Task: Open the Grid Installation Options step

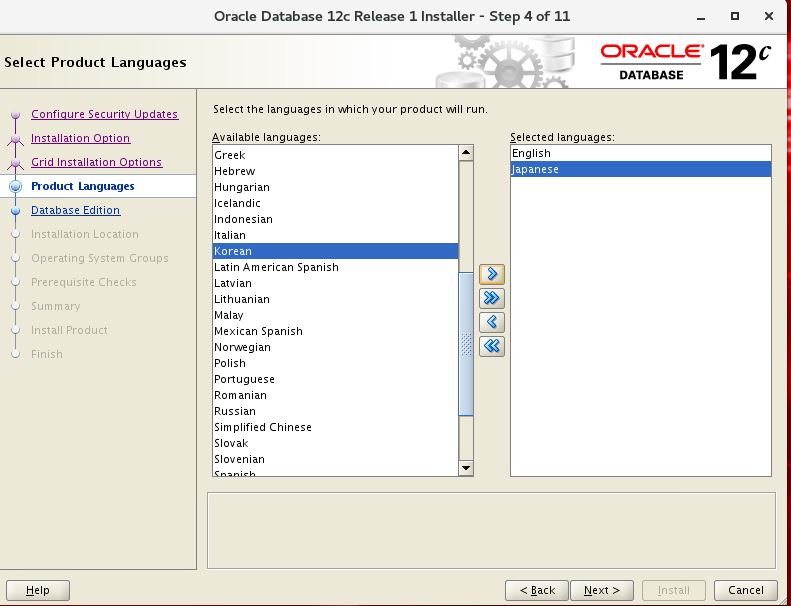Action: [x=96, y=162]
